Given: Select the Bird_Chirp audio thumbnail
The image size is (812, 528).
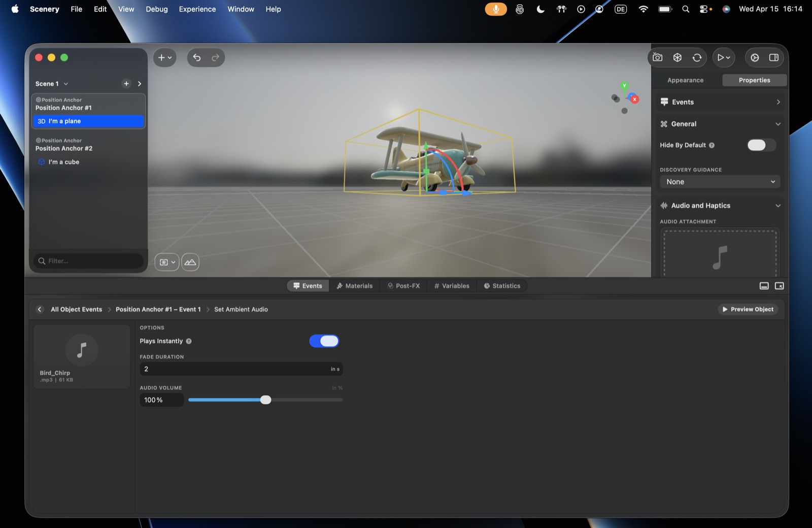Looking at the screenshot, I should 82,357.
